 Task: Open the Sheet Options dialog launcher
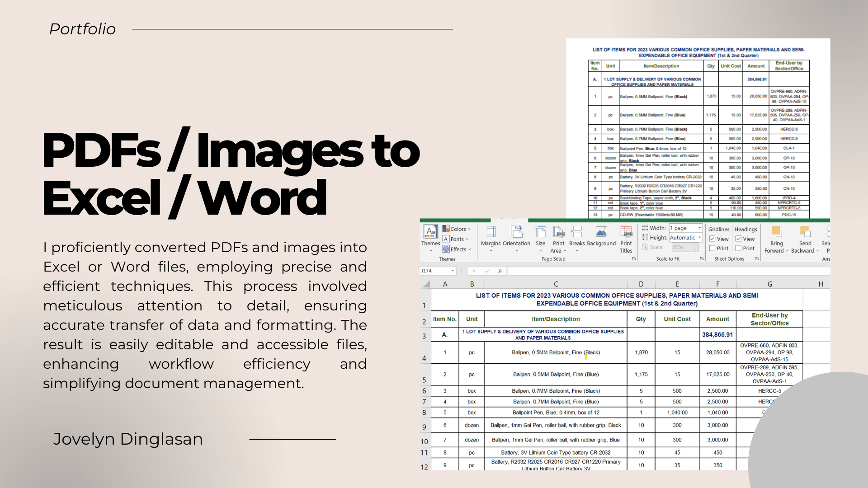click(x=756, y=259)
